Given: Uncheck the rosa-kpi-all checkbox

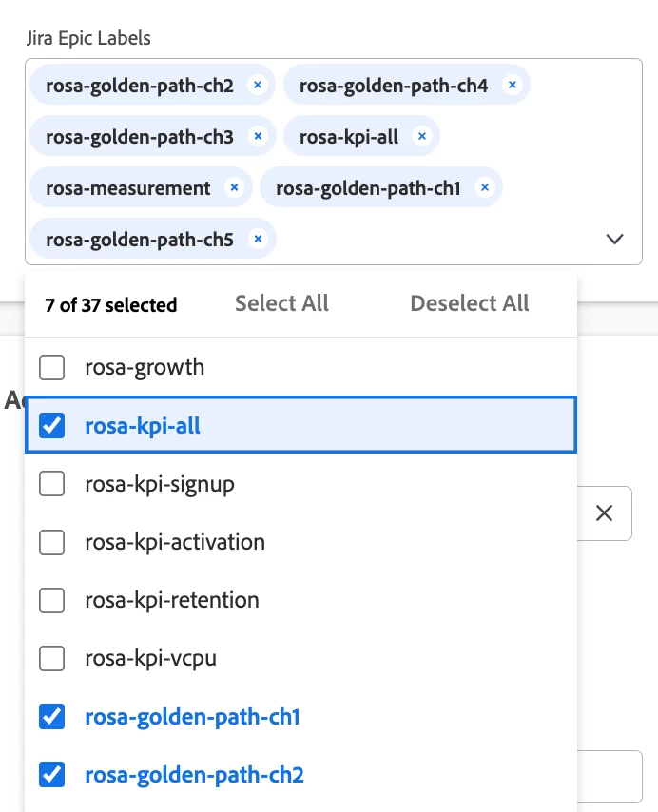Looking at the screenshot, I should click(52, 426).
